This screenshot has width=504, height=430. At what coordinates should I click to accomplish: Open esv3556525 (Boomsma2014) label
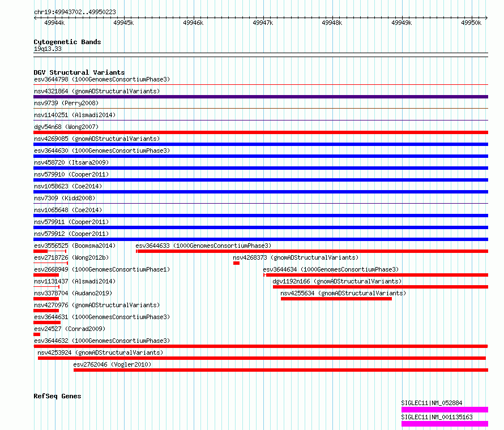tap(75, 246)
